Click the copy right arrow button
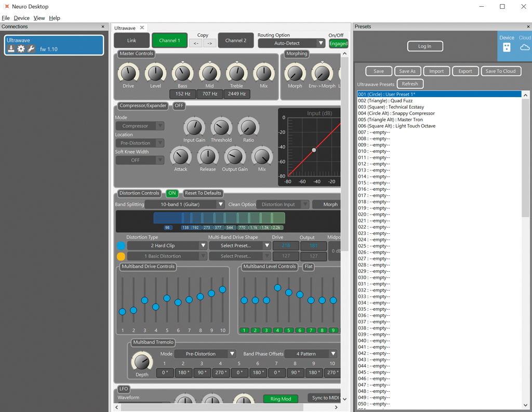This screenshot has height=412, width=532. click(210, 43)
